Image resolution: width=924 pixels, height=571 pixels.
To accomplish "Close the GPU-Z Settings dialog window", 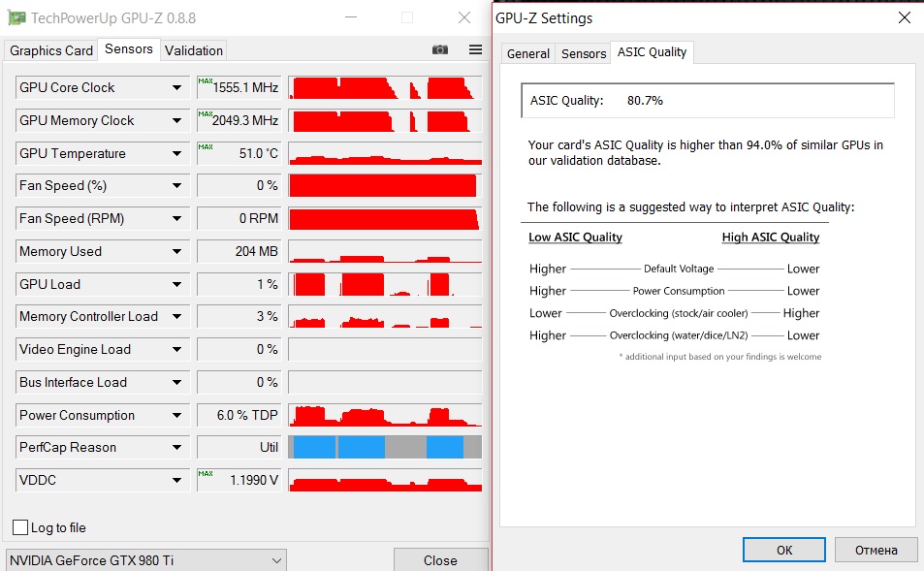I will (905, 17).
